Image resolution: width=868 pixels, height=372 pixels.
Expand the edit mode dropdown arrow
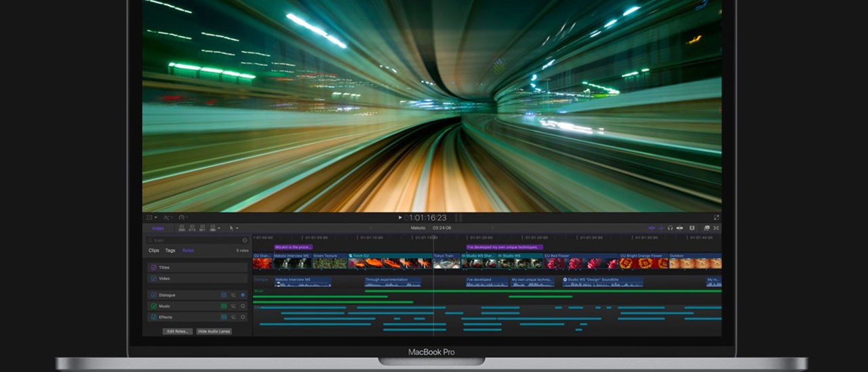click(x=218, y=229)
